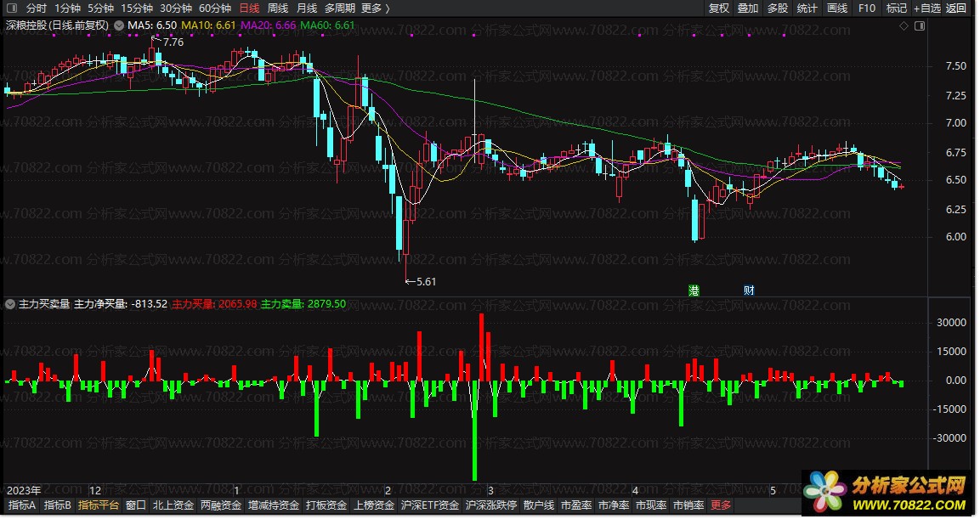Click MA10: 6.61 label
This screenshot has height=519, width=980.
[208, 25]
